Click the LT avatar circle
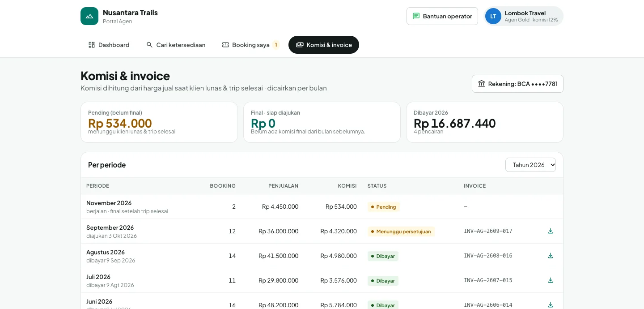The width and height of the screenshot is (644, 309). (x=493, y=16)
